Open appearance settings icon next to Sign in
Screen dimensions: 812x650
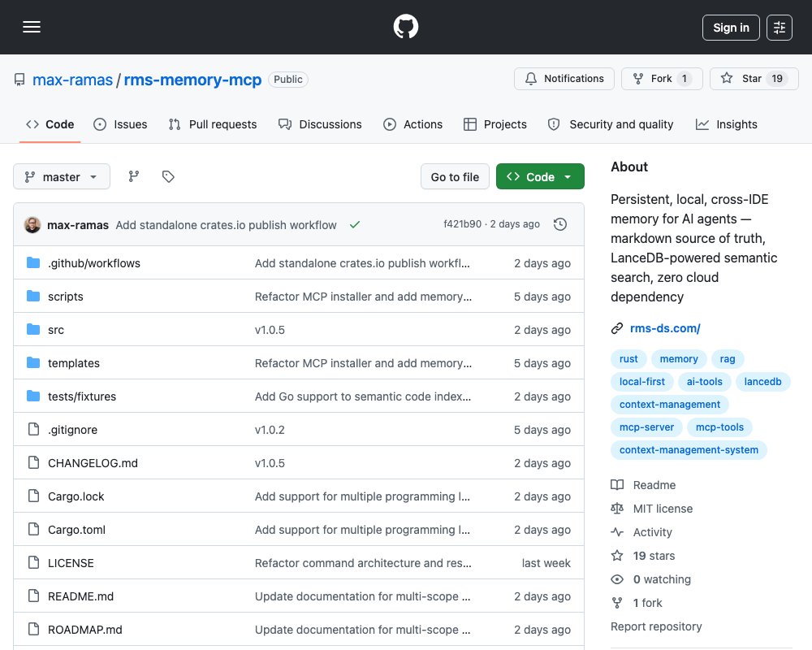click(x=779, y=28)
